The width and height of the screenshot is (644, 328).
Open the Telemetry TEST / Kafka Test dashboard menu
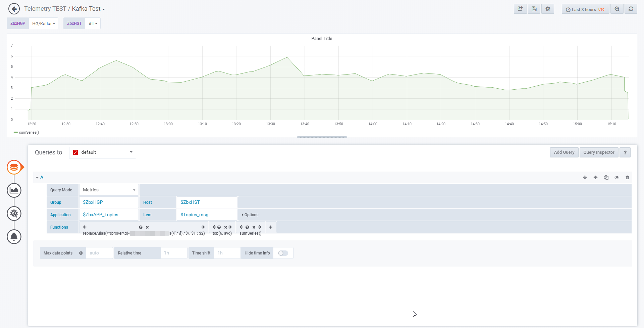point(64,9)
